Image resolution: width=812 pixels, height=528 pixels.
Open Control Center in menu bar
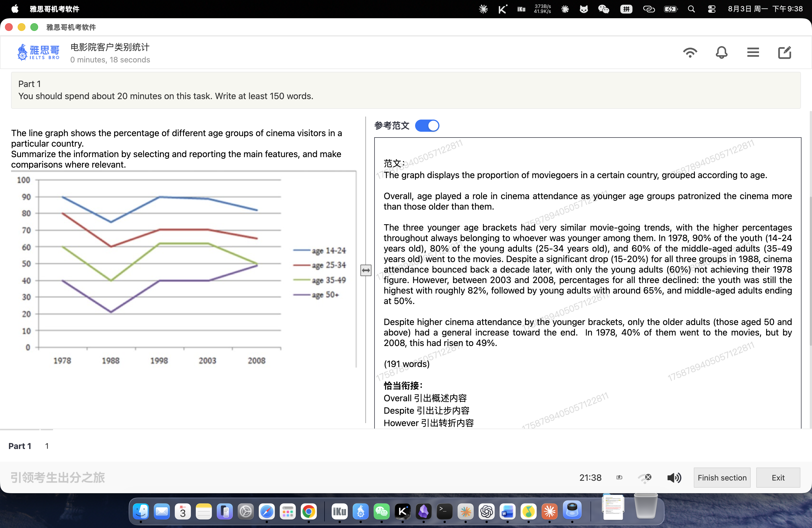712,9
